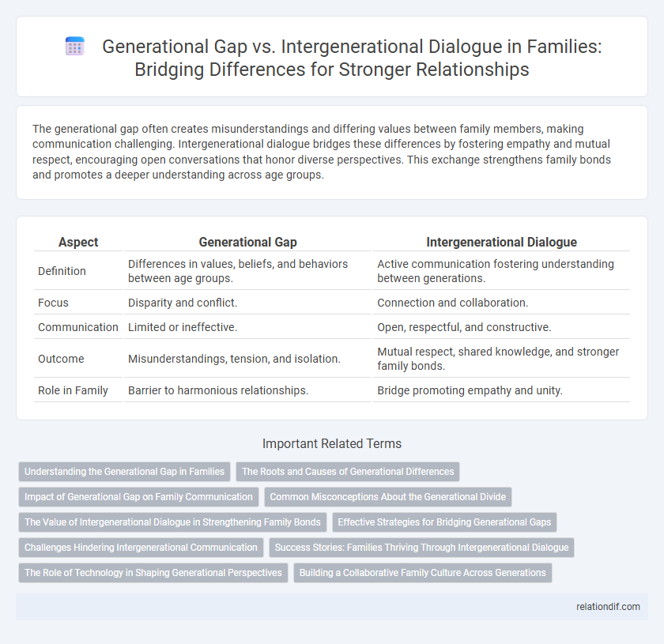Click the calendar grid icon beside the title

point(76,47)
